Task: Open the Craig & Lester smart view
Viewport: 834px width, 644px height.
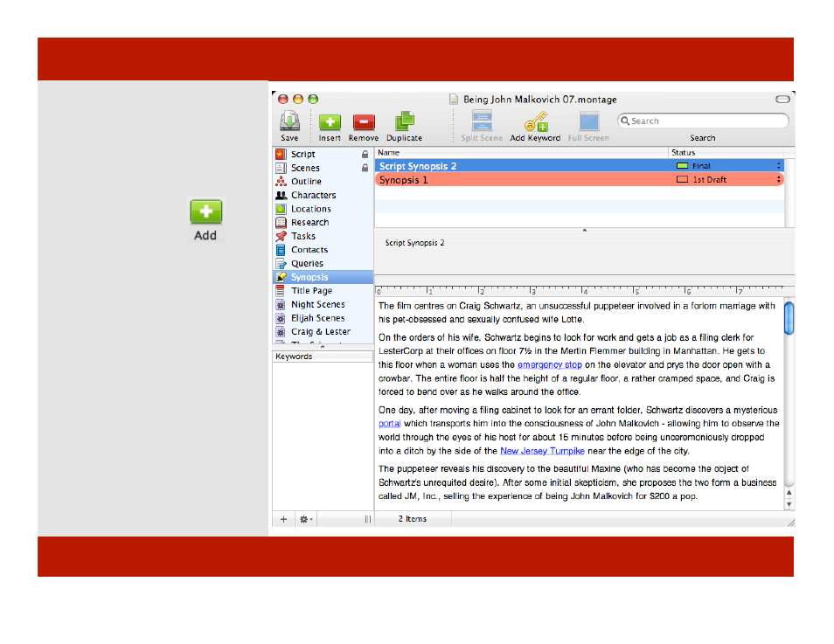Action: point(322,331)
